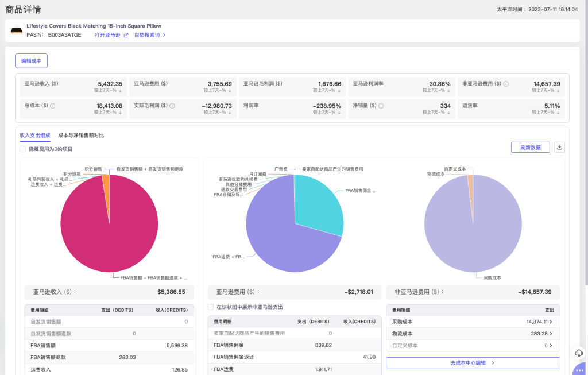Switch to the 成本与净销售额对比 tab
Viewport: 588px width, 375px height.
(81, 136)
